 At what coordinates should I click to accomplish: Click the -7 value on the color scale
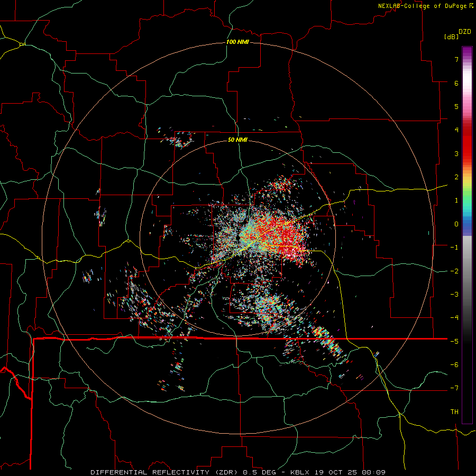[454, 388]
